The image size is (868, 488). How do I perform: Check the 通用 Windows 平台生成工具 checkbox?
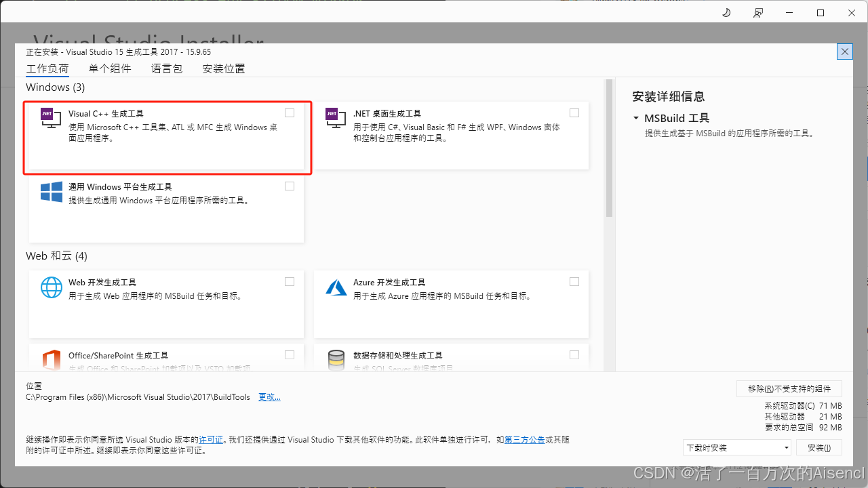coord(290,186)
